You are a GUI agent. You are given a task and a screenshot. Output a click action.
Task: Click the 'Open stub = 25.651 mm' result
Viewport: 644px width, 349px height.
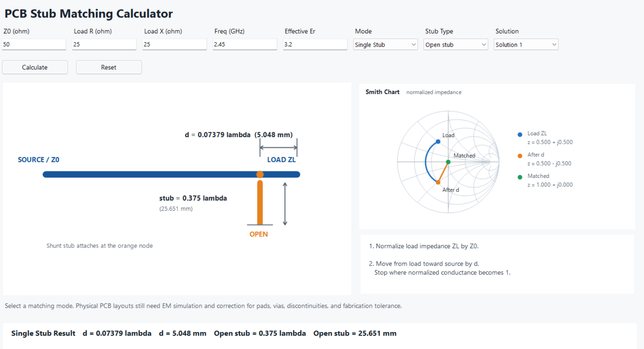(x=355, y=333)
